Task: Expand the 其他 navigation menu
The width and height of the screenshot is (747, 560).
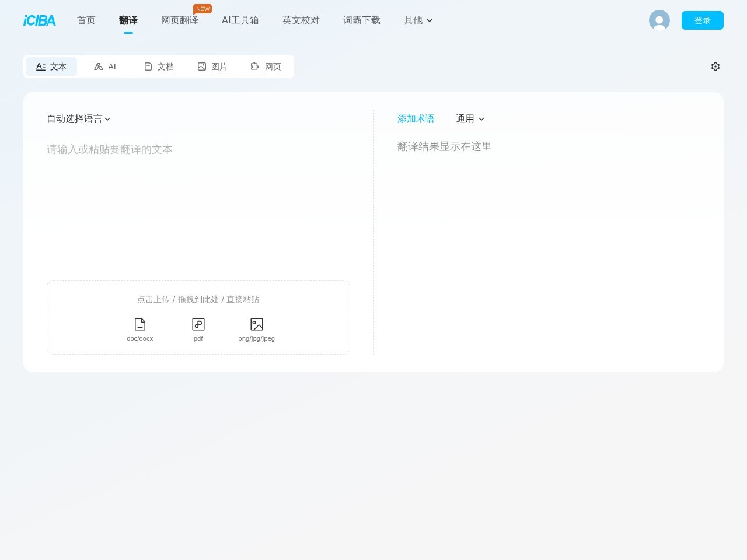Action: (418, 20)
